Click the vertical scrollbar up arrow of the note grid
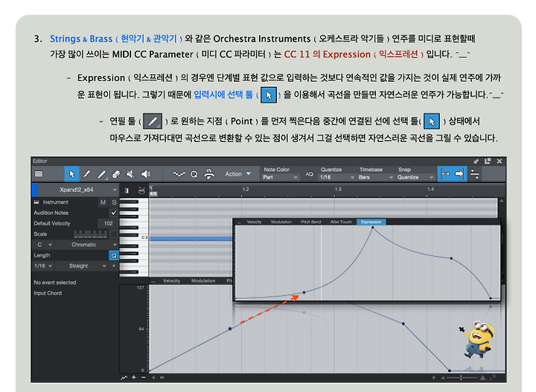The width and height of the screenshot is (536, 392). coord(502,201)
